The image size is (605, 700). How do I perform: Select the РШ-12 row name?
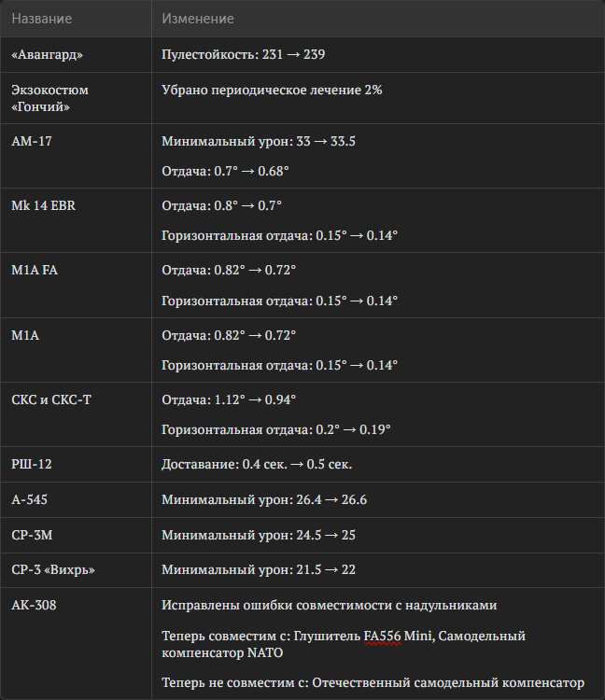click(x=33, y=464)
